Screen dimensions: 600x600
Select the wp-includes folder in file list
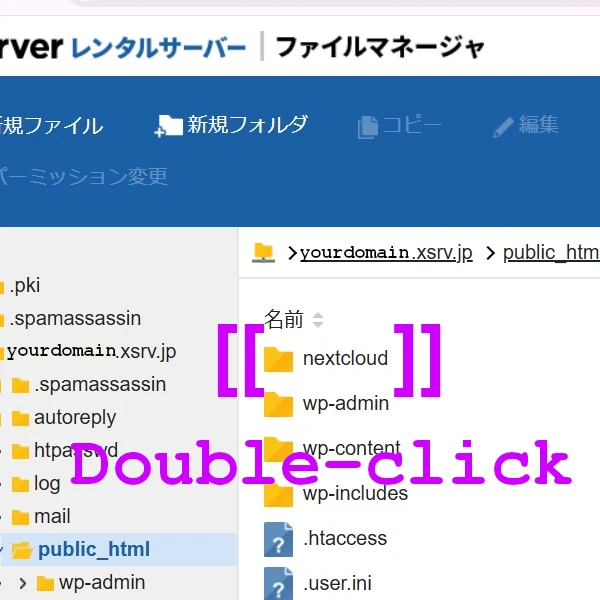pyautogui.click(x=355, y=493)
